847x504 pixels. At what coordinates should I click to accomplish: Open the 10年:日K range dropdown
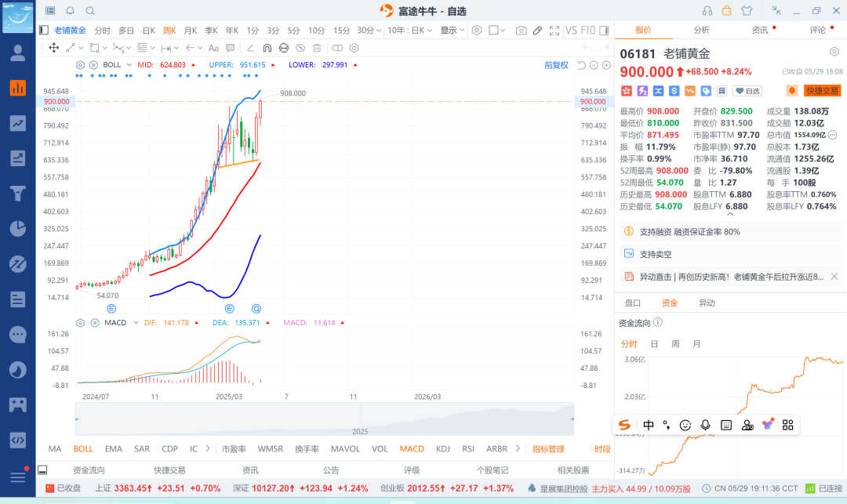click(410, 31)
